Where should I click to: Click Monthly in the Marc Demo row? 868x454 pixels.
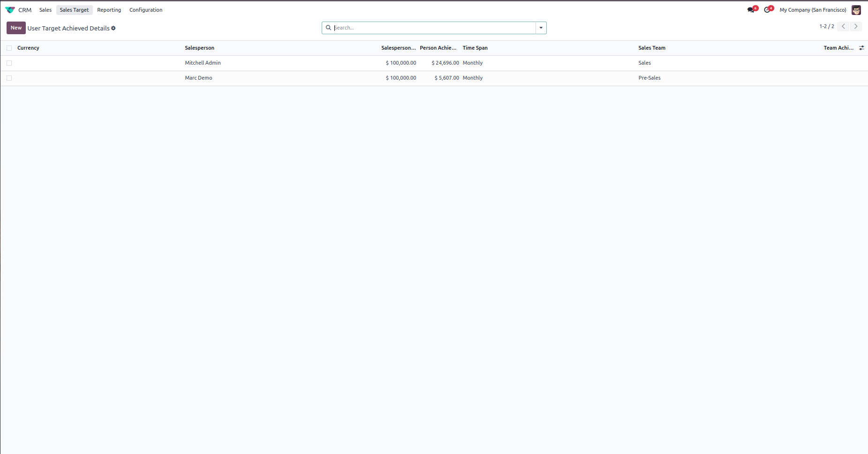473,78
